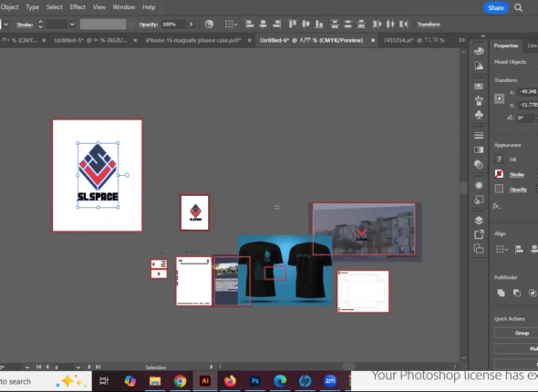Viewport: 538px width, 392px height.
Task: Open the Artboards panel icon
Action: click(x=479, y=249)
